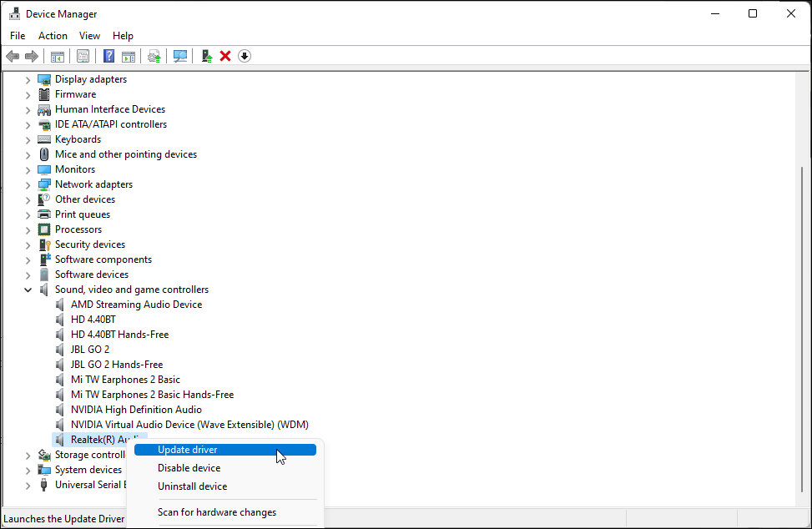
Task: Click the Forward arrow toolbar icon
Action: click(x=32, y=56)
